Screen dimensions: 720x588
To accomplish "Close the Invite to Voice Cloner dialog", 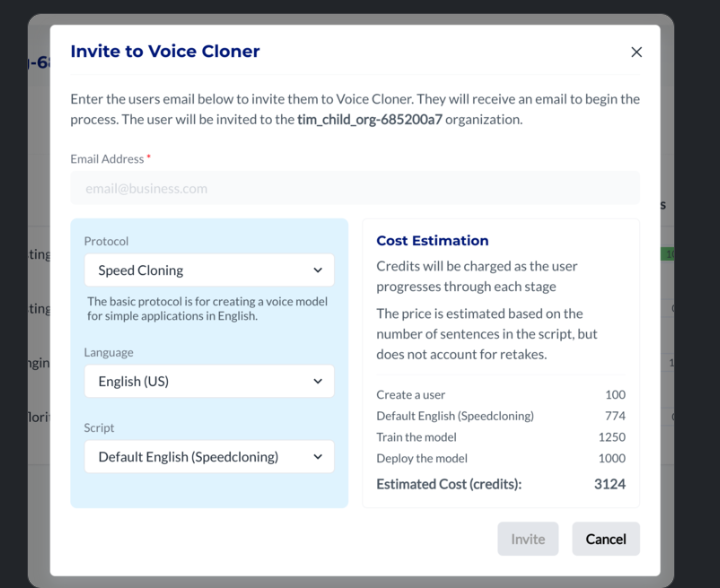I will tap(636, 52).
